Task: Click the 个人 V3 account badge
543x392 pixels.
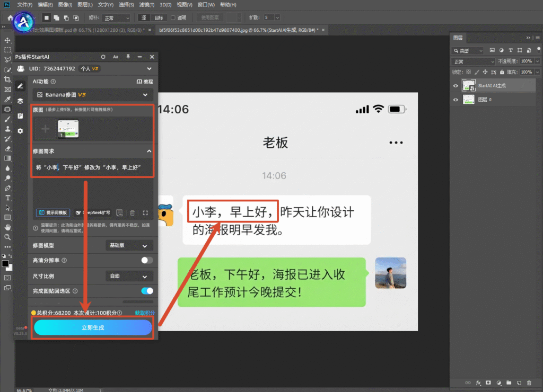Action: pyautogui.click(x=89, y=68)
